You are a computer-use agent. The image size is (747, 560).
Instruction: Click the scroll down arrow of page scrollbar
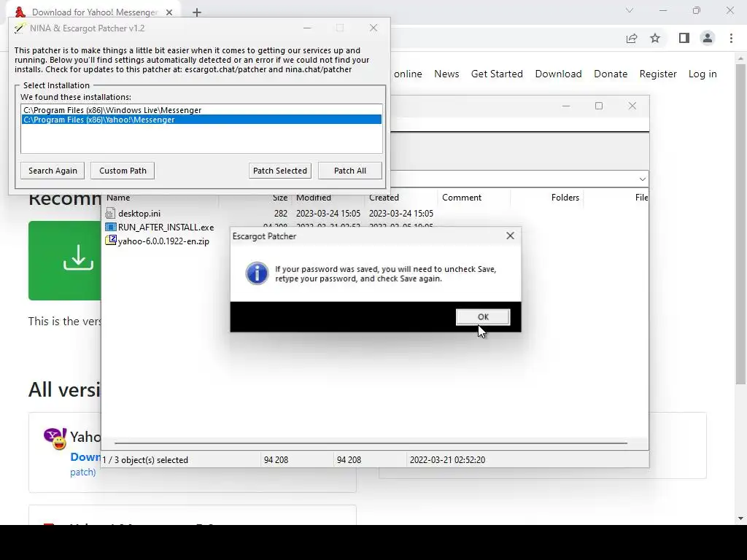pyautogui.click(x=740, y=518)
